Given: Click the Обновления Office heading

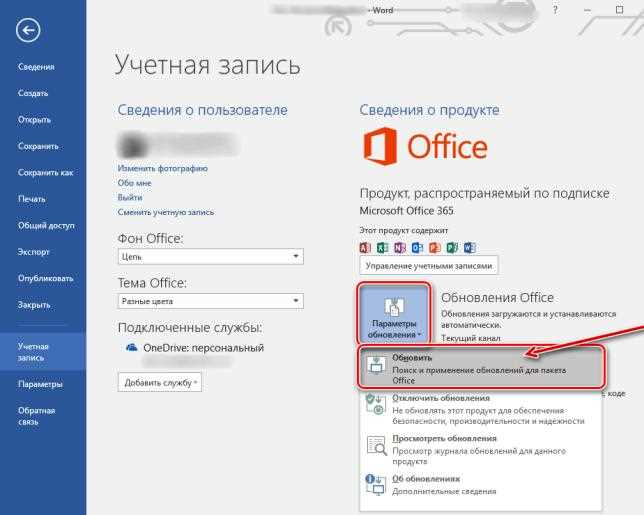Looking at the screenshot, I should click(x=497, y=297).
